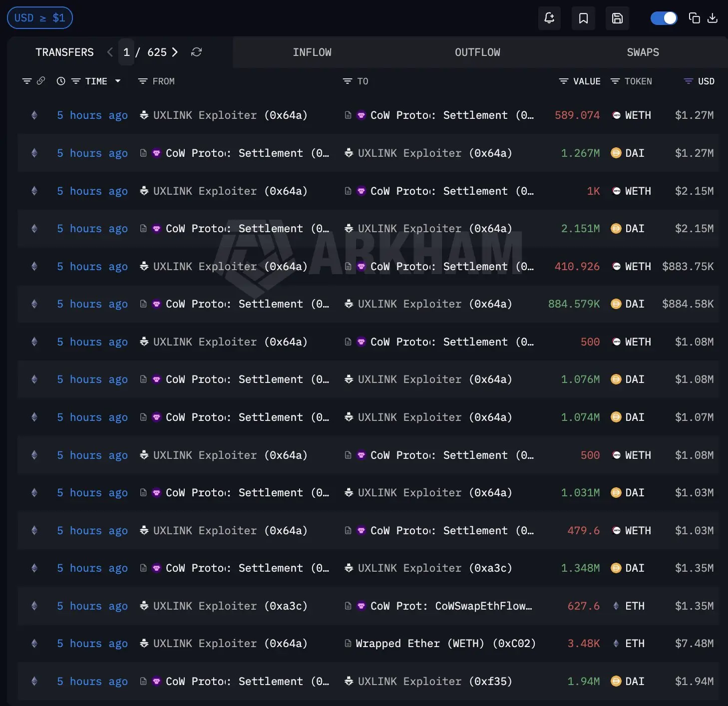Open the "5 hours ago" link in the 589.074 WETH row
728x706 pixels.
point(92,115)
